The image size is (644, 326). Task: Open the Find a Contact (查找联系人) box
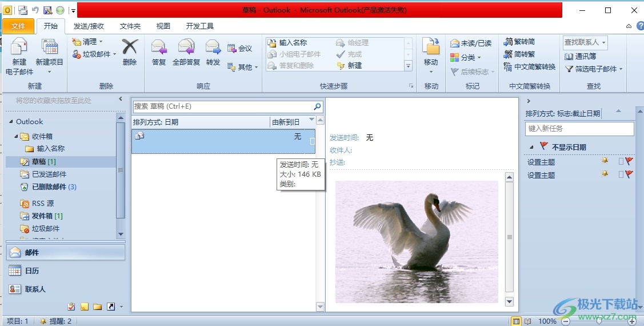(585, 42)
